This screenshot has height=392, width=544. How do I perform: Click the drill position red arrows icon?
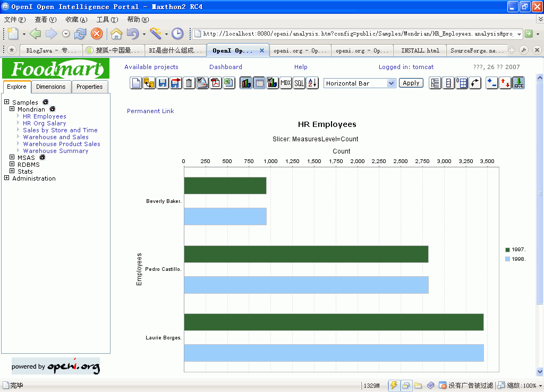pyautogui.click(x=505, y=83)
